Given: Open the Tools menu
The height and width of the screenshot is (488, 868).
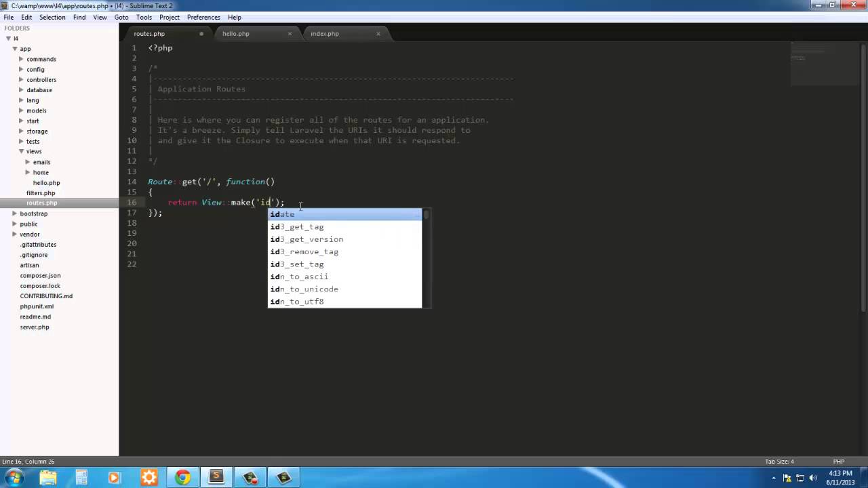Looking at the screenshot, I should pyautogui.click(x=144, y=17).
